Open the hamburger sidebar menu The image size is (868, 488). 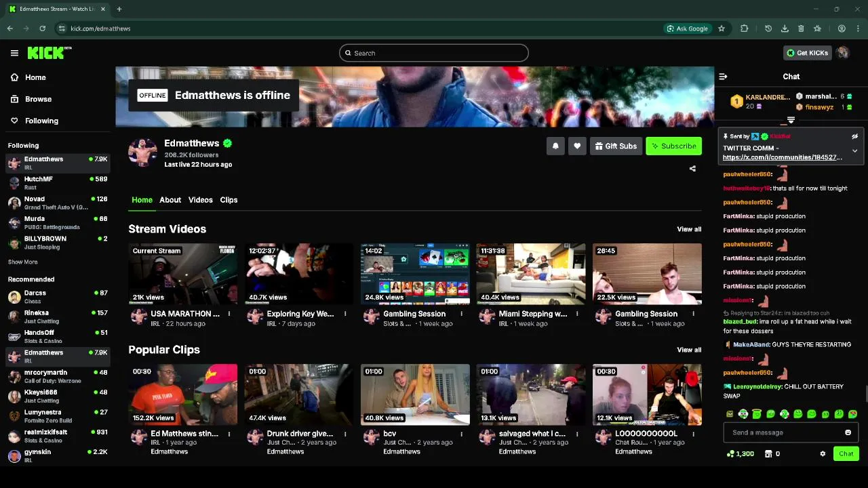point(14,53)
